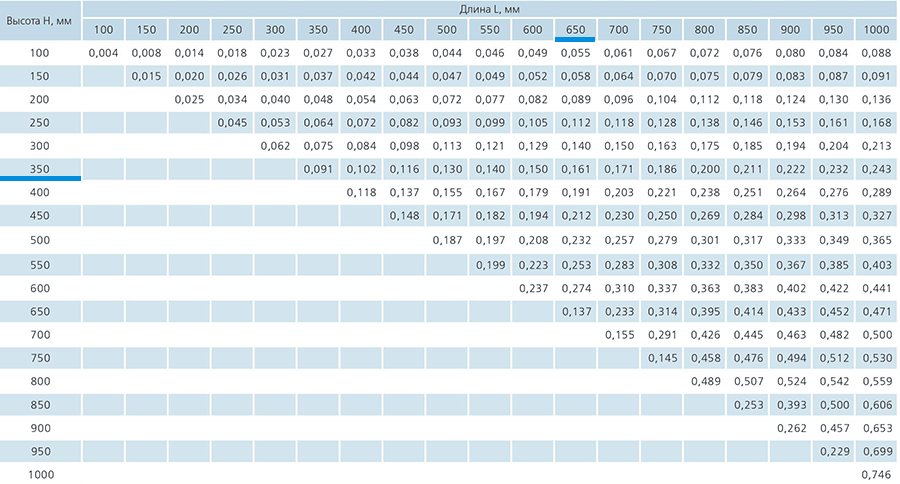Click value 0,096 at height 200, length 700

[619, 99]
